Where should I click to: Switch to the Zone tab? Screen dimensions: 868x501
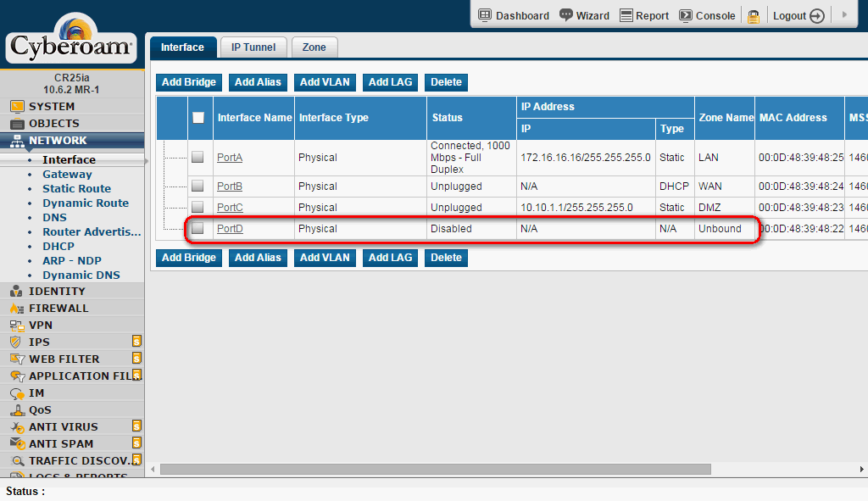coord(314,47)
